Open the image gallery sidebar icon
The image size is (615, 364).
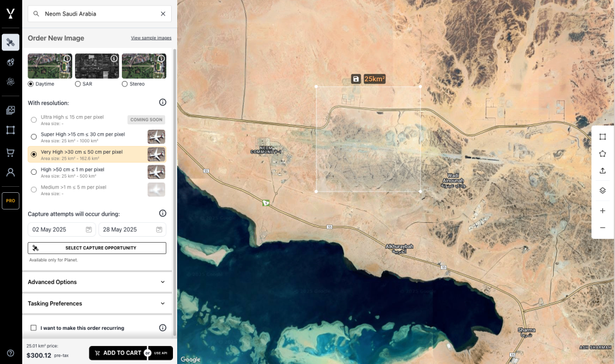pos(10,111)
